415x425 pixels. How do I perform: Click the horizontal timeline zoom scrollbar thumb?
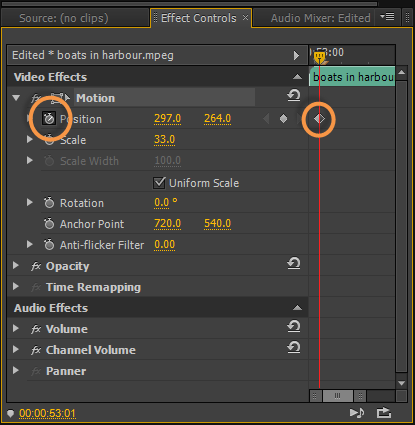pos(338,396)
